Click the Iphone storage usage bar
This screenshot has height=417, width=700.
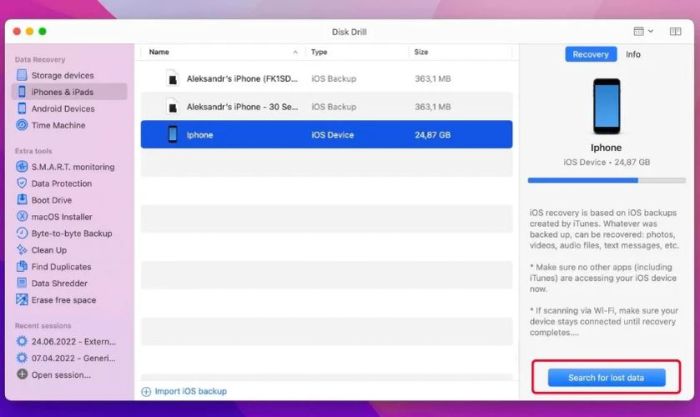606,180
